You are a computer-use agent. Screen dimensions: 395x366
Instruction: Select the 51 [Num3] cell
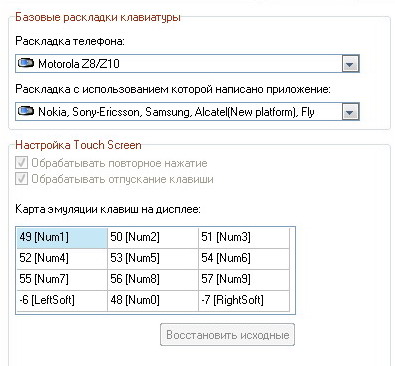pyautogui.click(x=244, y=238)
